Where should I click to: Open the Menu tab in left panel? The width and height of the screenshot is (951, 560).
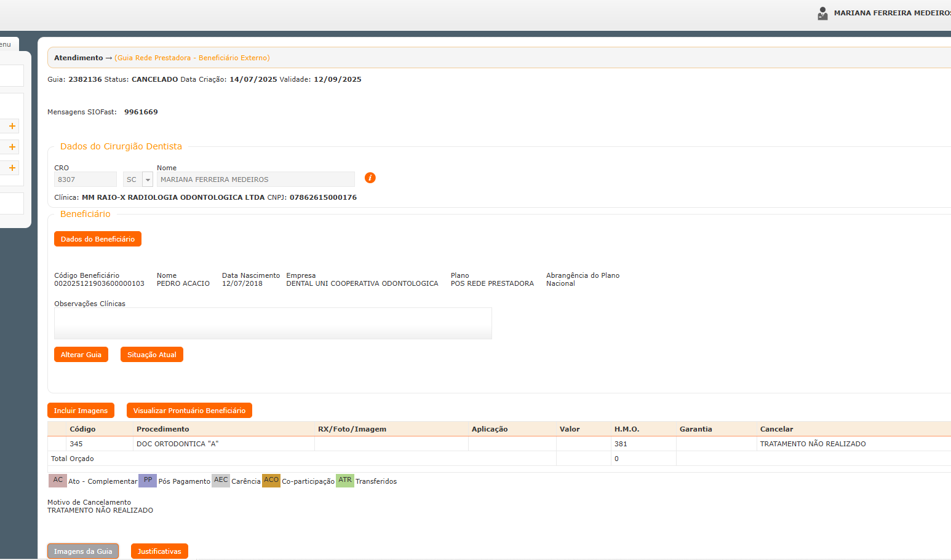[x=6, y=44]
